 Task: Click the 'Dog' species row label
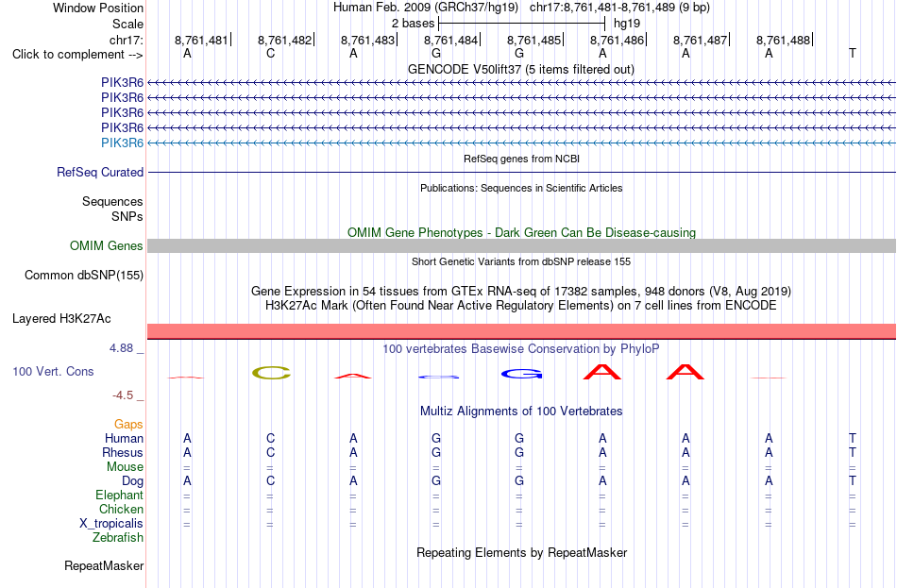tap(133, 481)
